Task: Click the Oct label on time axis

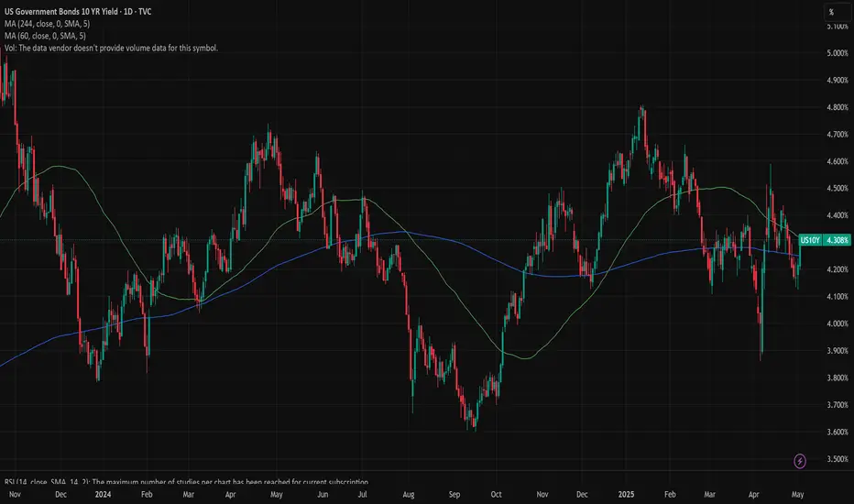Action: pyautogui.click(x=496, y=495)
